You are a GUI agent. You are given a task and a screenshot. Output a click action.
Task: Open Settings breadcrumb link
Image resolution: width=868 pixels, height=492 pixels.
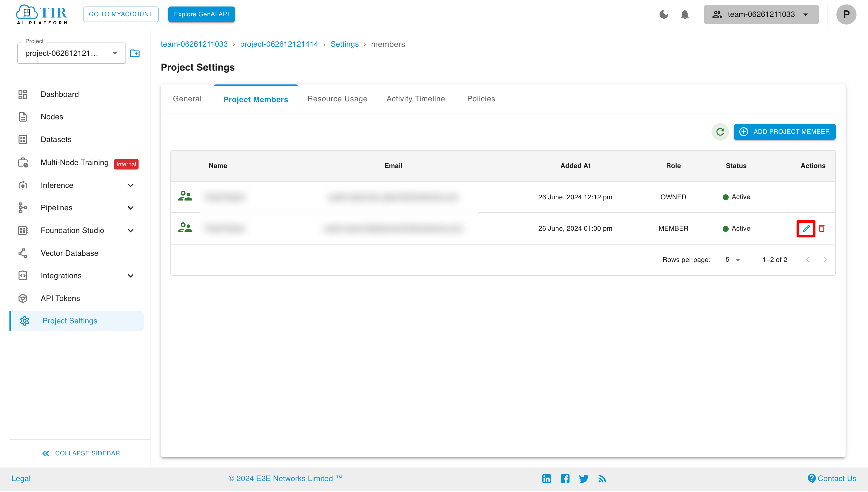(x=345, y=44)
